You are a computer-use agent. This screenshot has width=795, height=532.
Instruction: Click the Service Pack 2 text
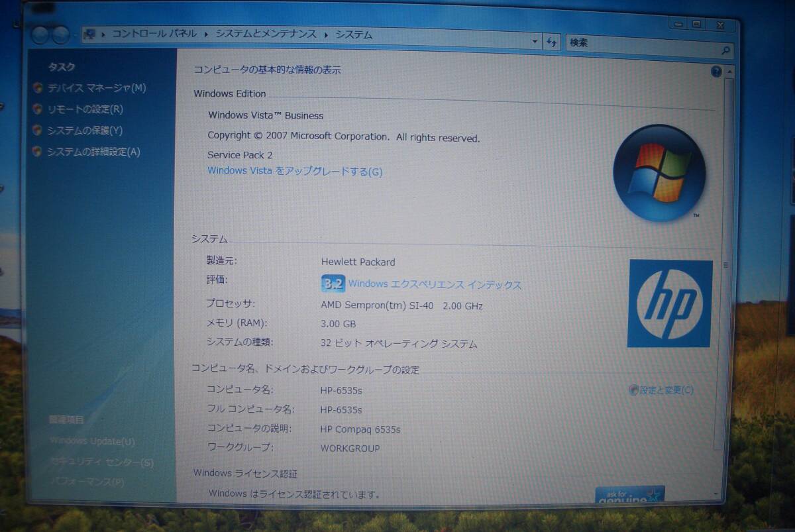240,155
